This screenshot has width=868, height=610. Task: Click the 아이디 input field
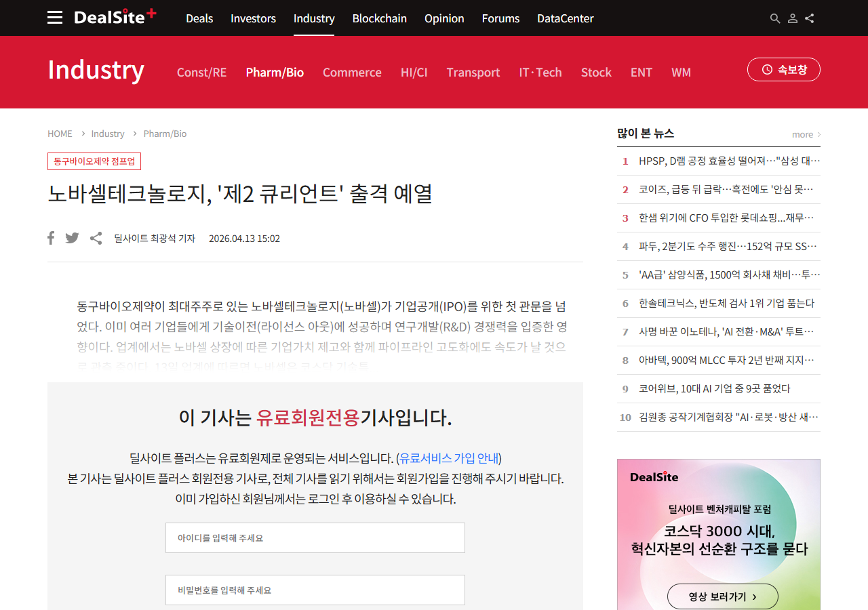315,537
